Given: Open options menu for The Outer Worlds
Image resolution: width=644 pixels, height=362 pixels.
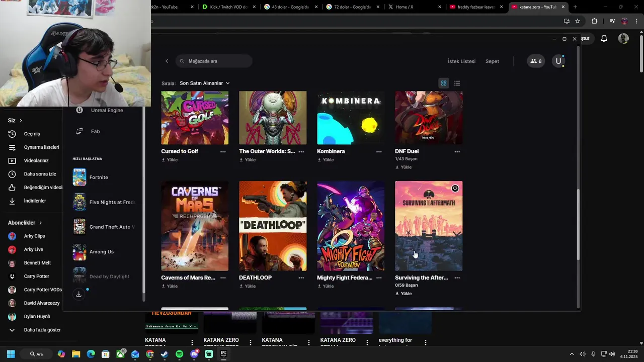Looking at the screenshot, I should point(301,151).
